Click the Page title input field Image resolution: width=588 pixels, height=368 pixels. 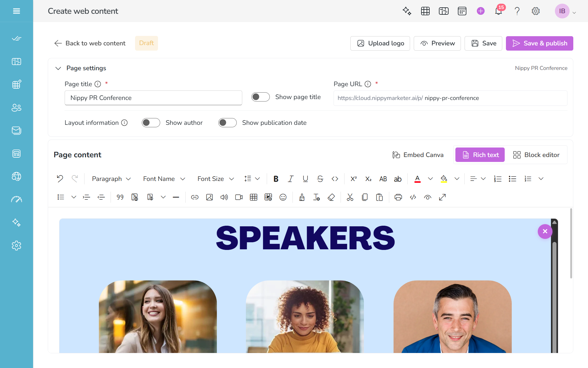[153, 98]
